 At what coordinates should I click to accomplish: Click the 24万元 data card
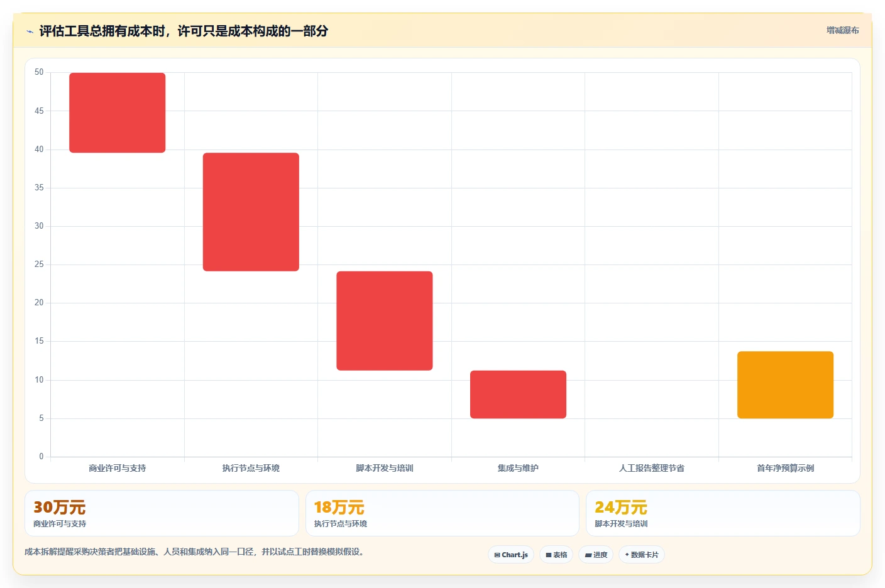723,513
